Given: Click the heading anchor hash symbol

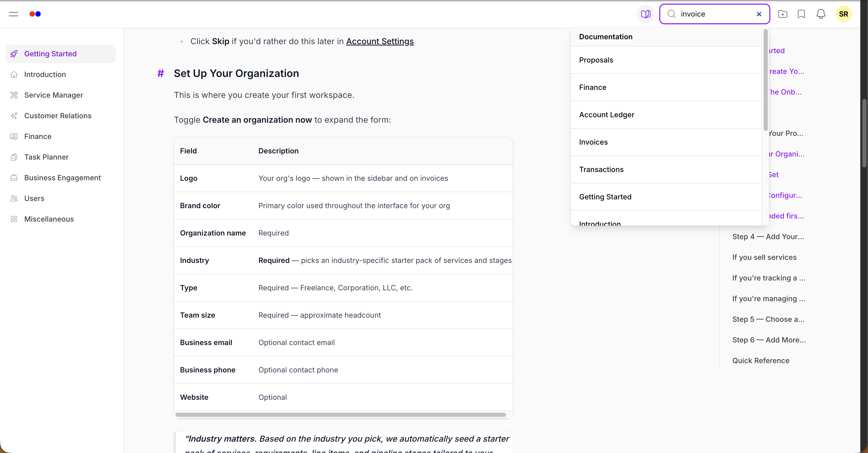Looking at the screenshot, I should (x=160, y=73).
